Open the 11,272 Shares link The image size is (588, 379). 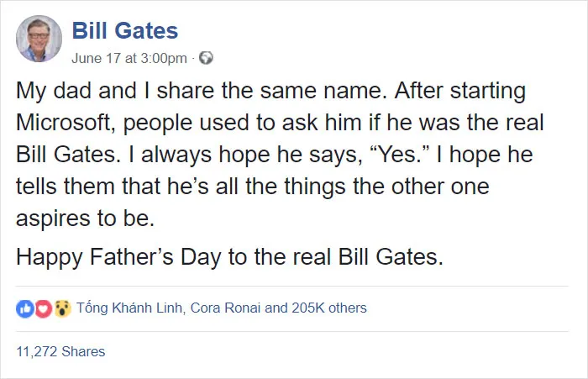pos(60,351)
